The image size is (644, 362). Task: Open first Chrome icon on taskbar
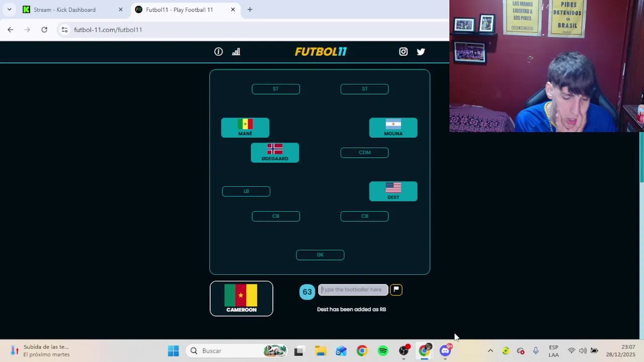click(x=362, y=350)
